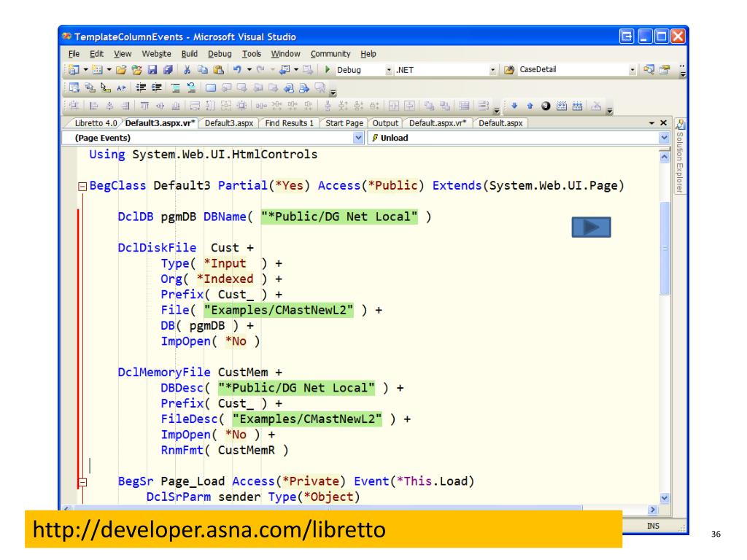Click the text "RnmFmt(" in the code
Screen dimensions: 747x560
tap(185, 450)
